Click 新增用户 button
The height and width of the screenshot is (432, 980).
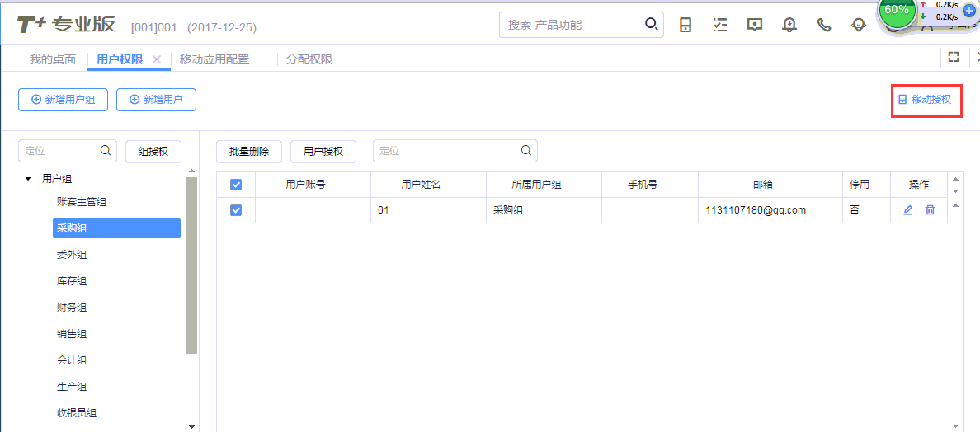(x=157, y=99)
